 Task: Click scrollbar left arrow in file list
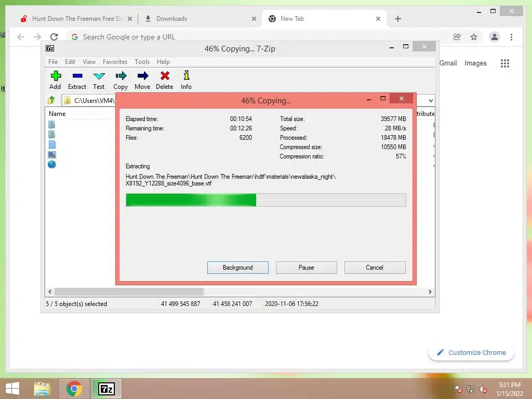pyautogui.click(x=50, y=291)
